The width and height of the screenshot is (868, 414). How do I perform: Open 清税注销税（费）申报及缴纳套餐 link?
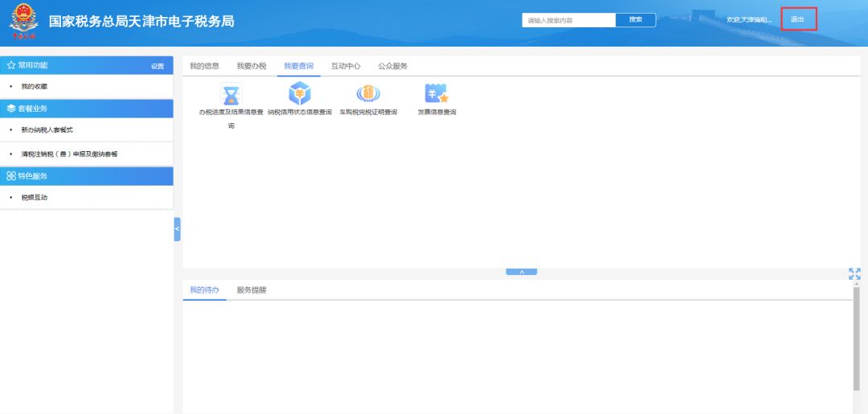[69, 154]
